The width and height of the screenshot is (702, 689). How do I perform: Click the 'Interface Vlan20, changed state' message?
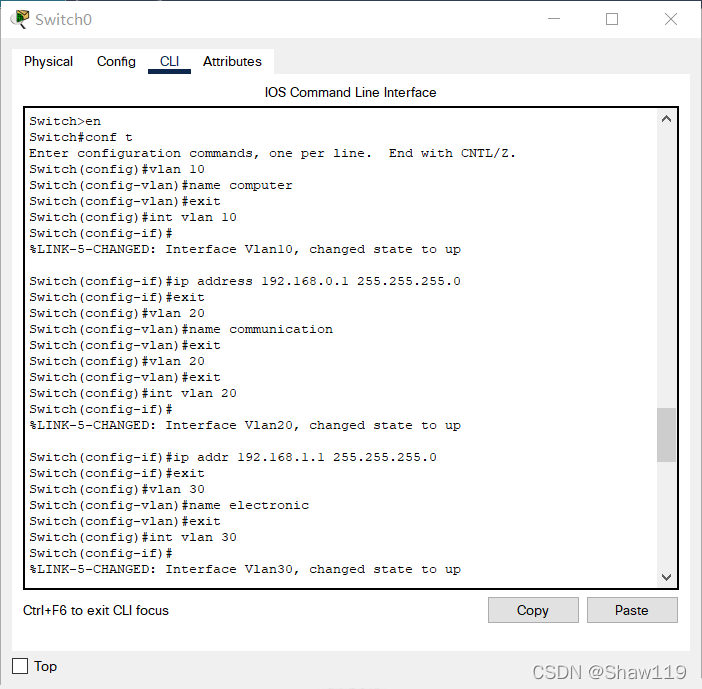point(245,425)
